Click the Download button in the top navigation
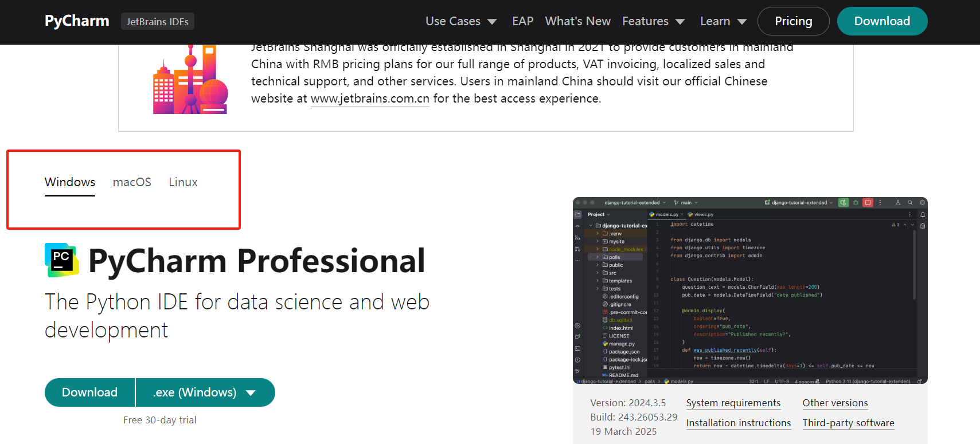Screen dimensions: 980x444 pyautogui.click(x=882, y=21)
